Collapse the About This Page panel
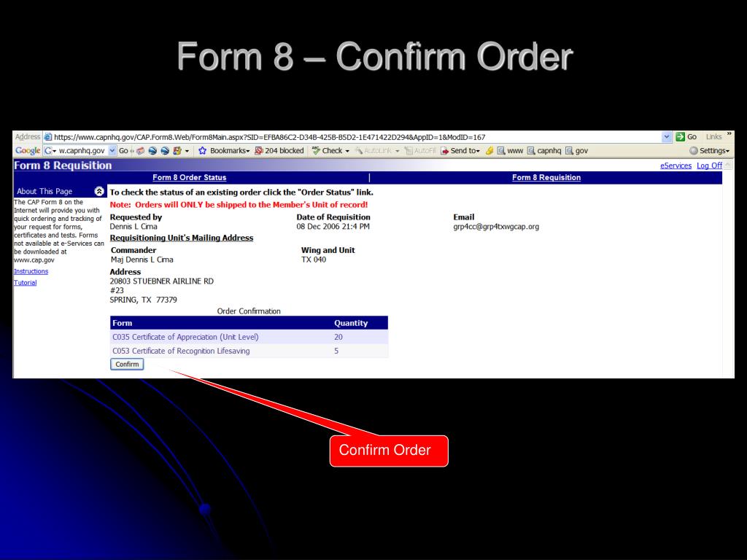This screenshot has height=560, width=747. coord(99,192)
